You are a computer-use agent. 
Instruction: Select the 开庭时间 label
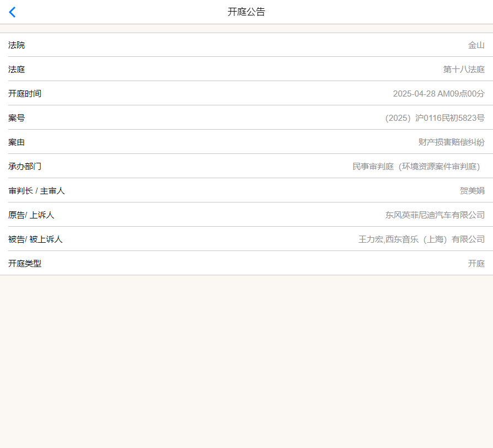point(24,94)
